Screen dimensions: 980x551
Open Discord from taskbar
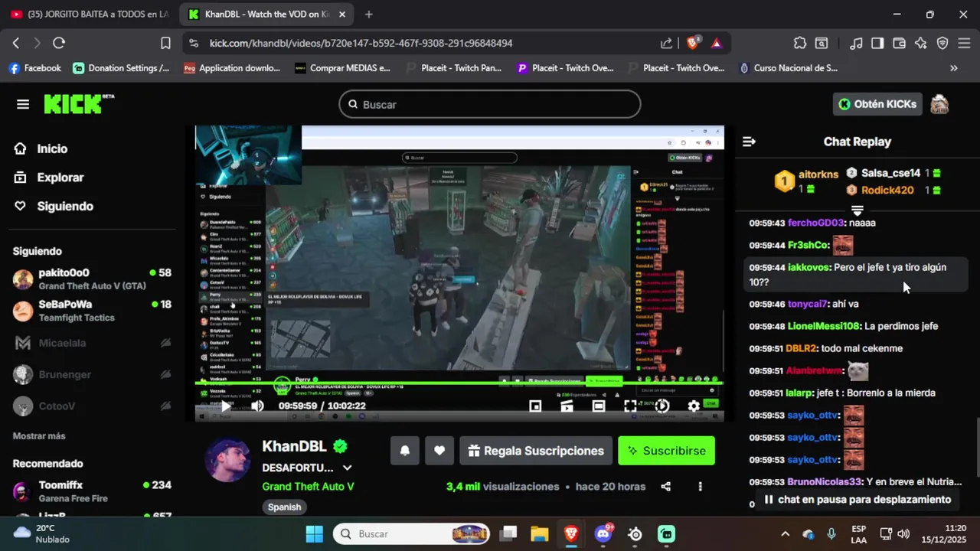(x=603, y=534)
